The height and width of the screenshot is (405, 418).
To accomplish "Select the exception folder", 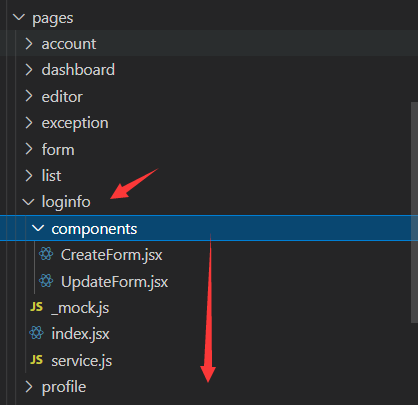I will pos(209,123).
